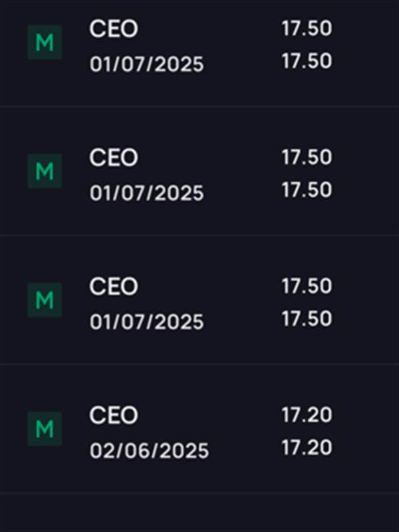The height and width of the screenshot is (532, 399).
Task: Click the M icon beside the 02/06/2025 entry
Action: [x=45, y=428]
